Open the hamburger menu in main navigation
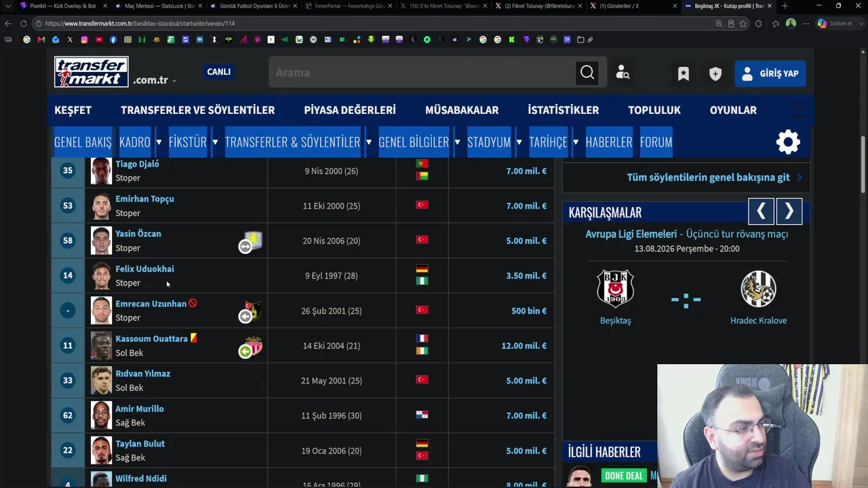 [x=800, y=110]
